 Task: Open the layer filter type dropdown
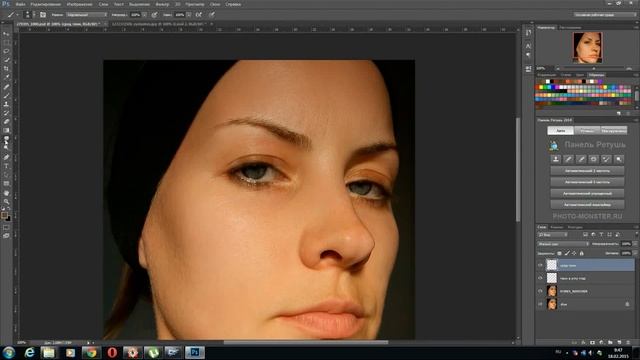coord(552,235)
